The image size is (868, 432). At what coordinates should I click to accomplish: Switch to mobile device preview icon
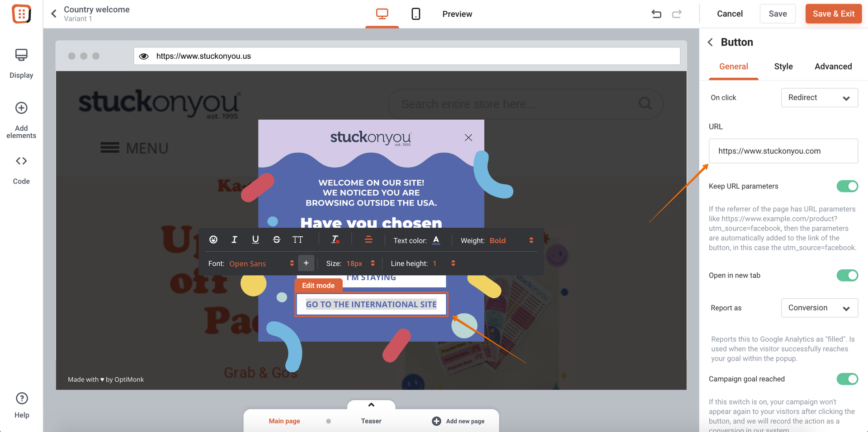point(415,14)
